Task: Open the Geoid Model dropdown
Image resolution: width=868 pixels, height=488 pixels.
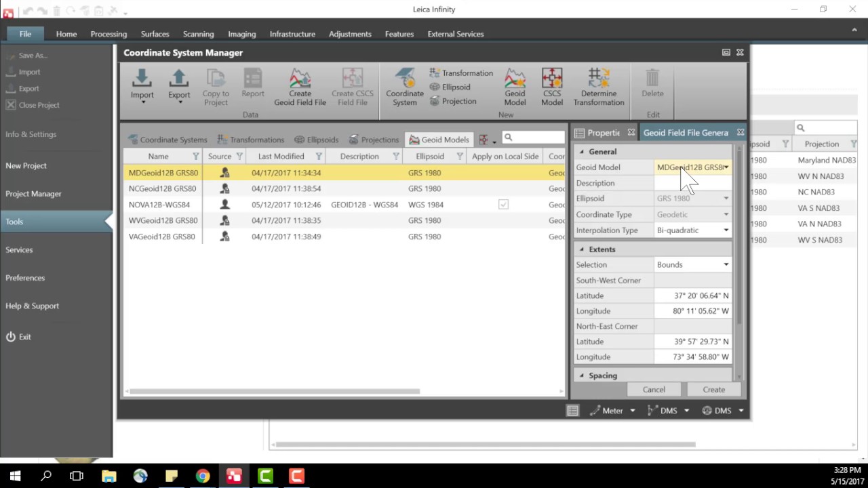Action: click(726, 167)
